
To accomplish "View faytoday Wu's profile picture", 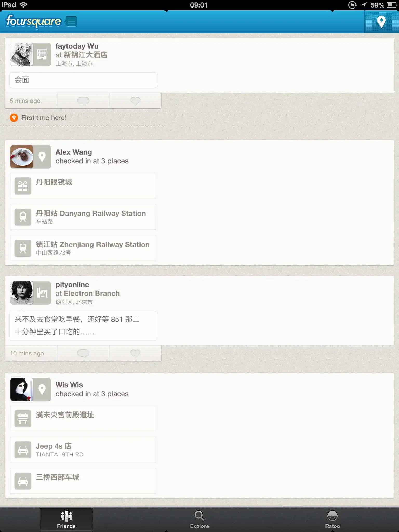I will pyautogui.click(x=22, y=54).
